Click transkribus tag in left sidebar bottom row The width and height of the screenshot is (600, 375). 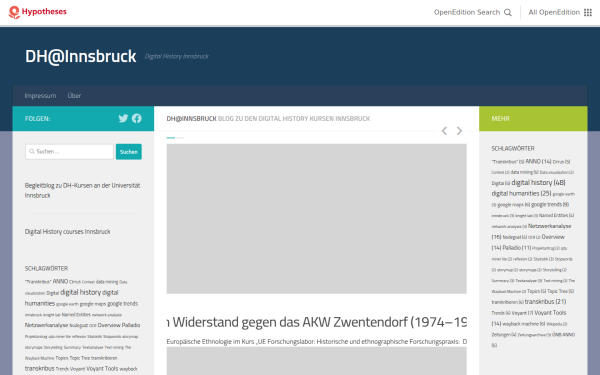click(39, 368)
